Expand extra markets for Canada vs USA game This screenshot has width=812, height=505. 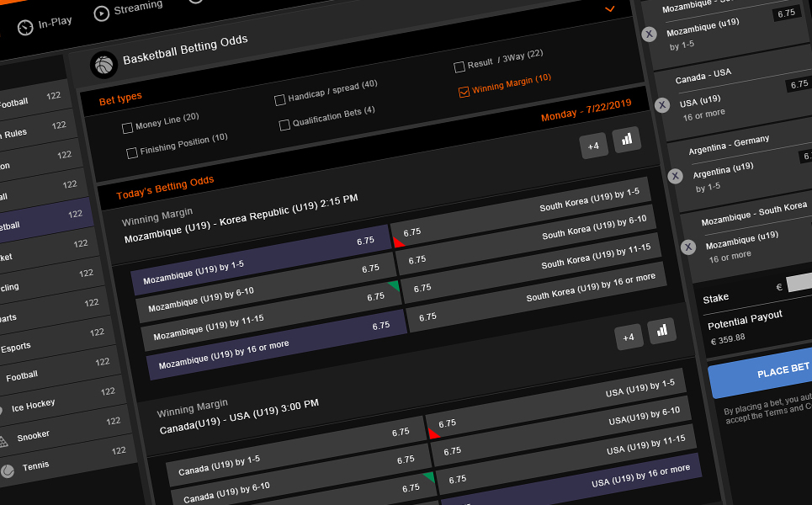pos(629,337)
